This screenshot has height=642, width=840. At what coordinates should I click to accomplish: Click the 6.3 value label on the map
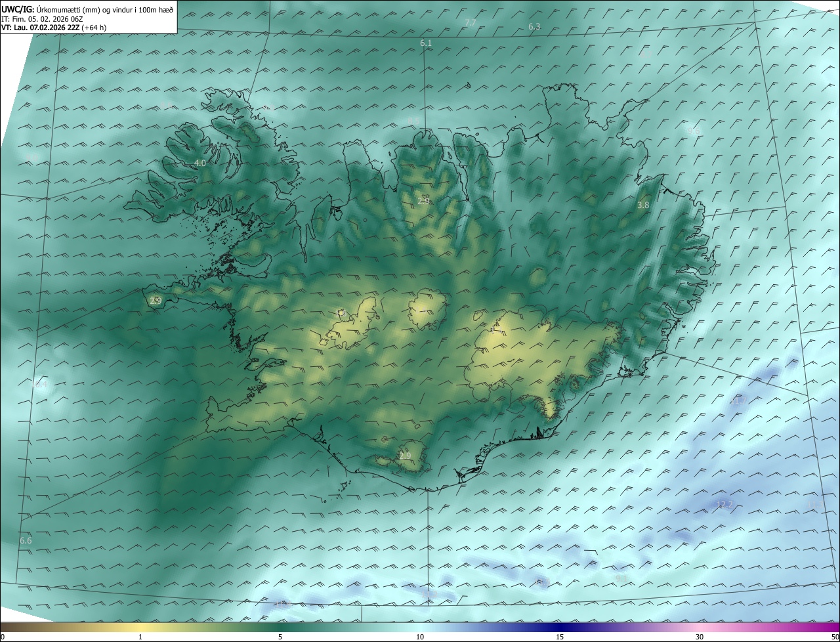pyautogui.click(x=534, y=26)
